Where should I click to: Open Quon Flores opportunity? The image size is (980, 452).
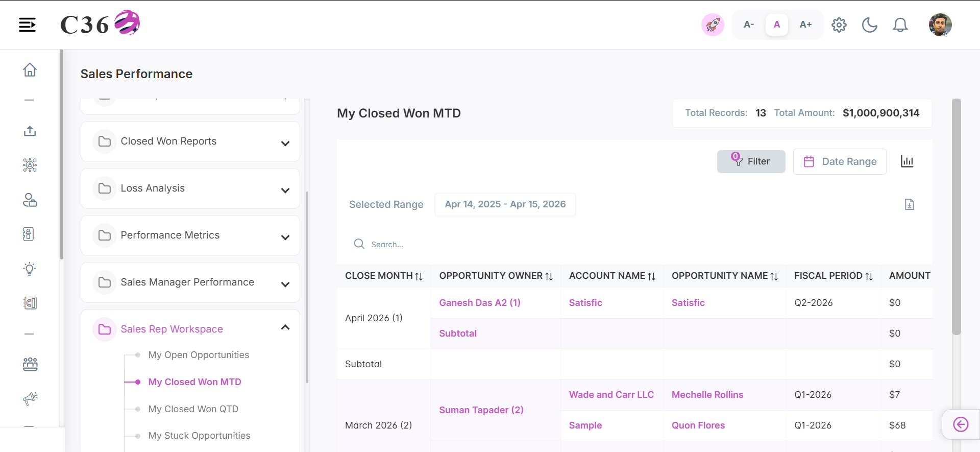[698, 425]
